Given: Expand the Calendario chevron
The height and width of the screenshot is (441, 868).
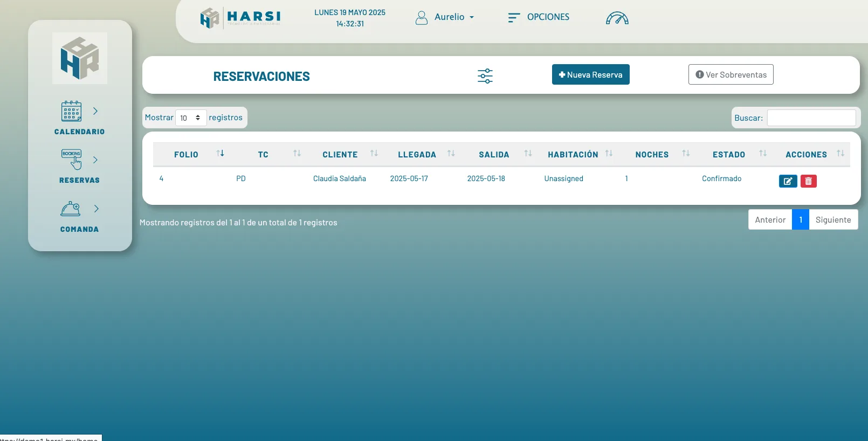Looking at the screenshot, I should (95, 111).
